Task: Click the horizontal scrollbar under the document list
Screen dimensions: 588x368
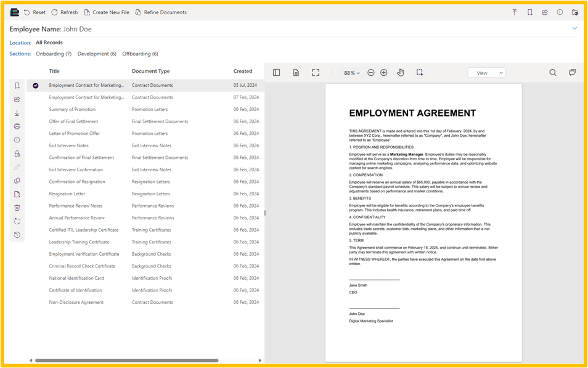Action: [126, 361]
